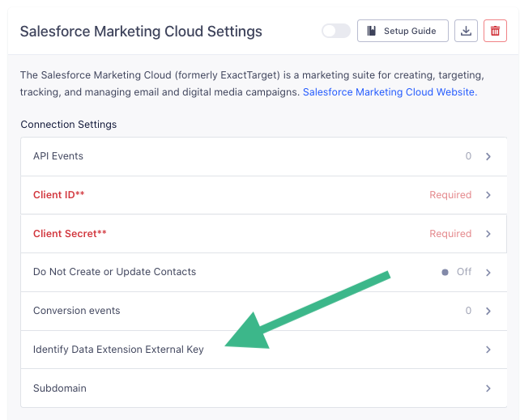Click the Conversion events arrow icon

(488, 311)
